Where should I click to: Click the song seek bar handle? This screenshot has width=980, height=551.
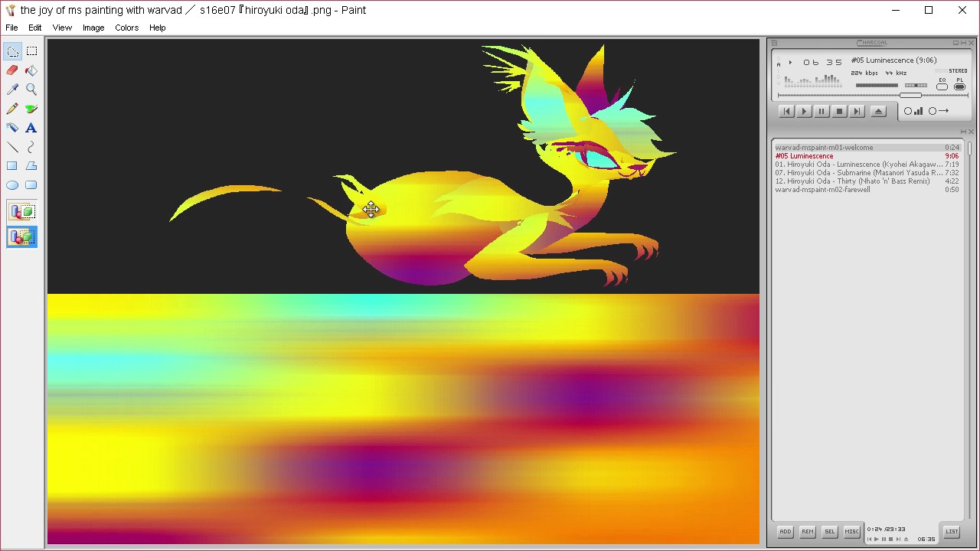coord(911,96)
